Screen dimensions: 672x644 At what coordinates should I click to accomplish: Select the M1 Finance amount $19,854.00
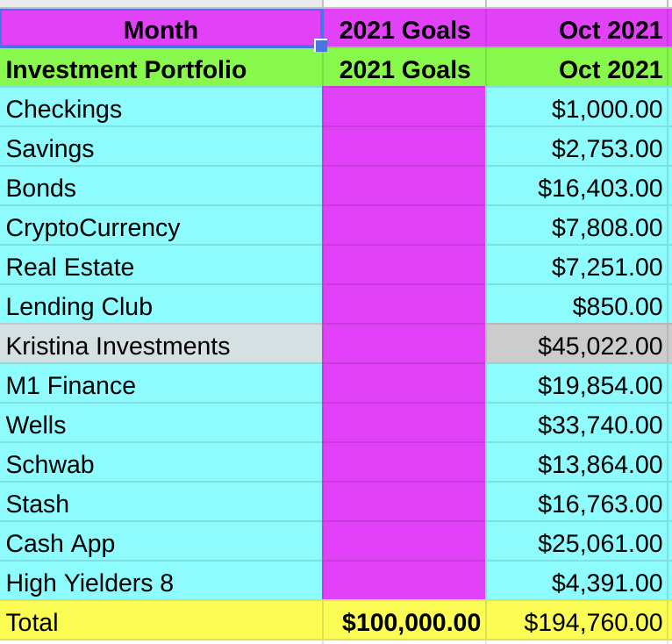[578, 385]
